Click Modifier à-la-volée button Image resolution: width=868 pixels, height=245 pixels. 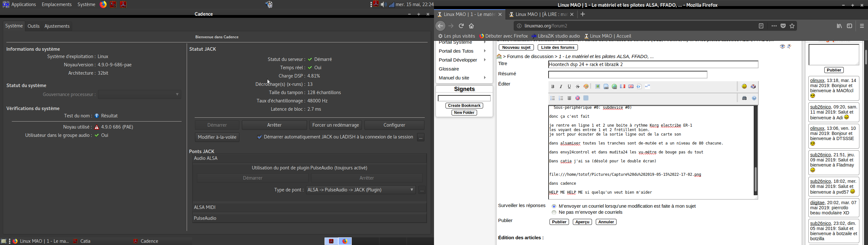(x=217, y=137)
